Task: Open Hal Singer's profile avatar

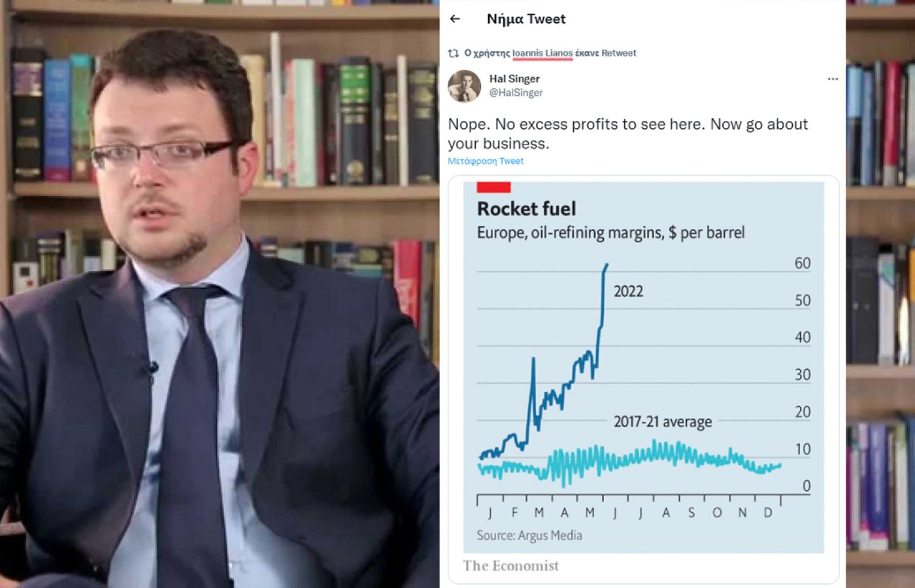Action: pos(464,86)
